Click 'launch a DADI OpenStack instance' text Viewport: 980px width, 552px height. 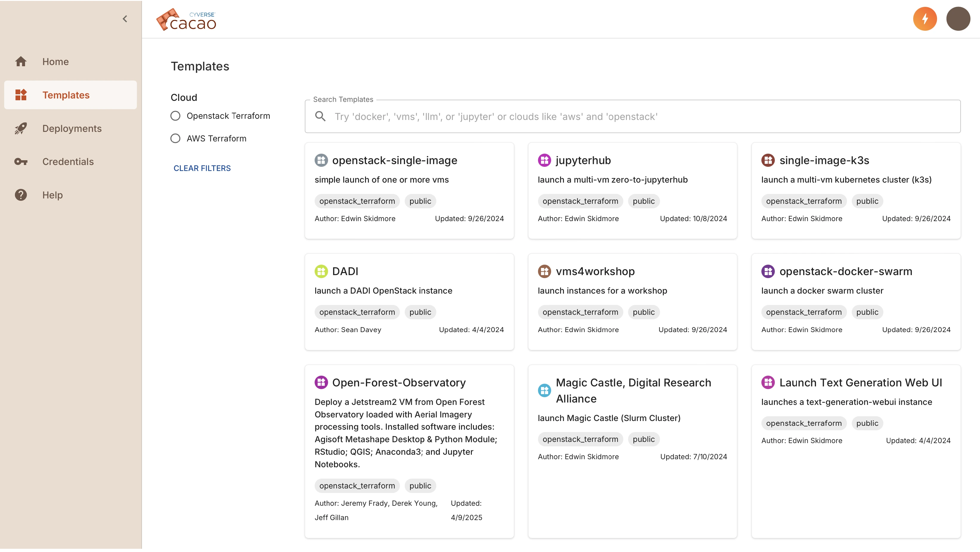tap(383, 291)
